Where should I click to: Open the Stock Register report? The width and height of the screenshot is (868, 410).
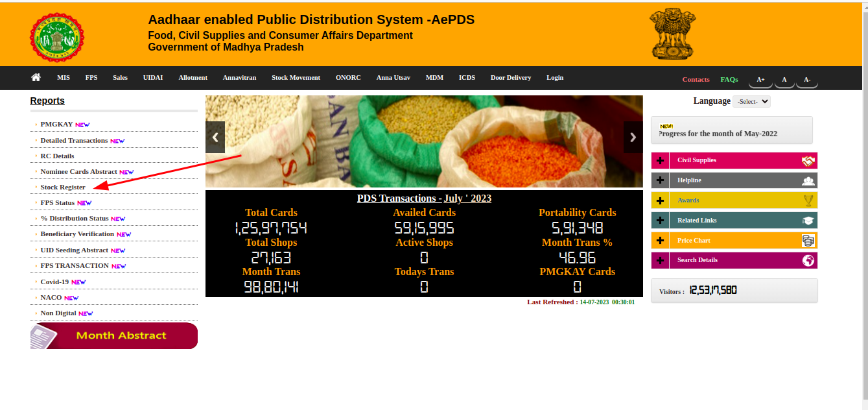pyautogui.click(x=63, y=187)
